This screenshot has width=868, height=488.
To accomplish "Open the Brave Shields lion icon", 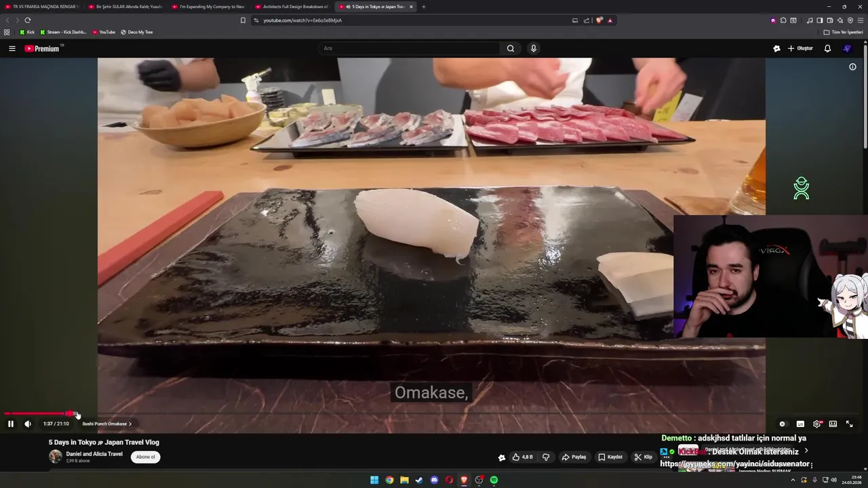I will click(599, 20).
